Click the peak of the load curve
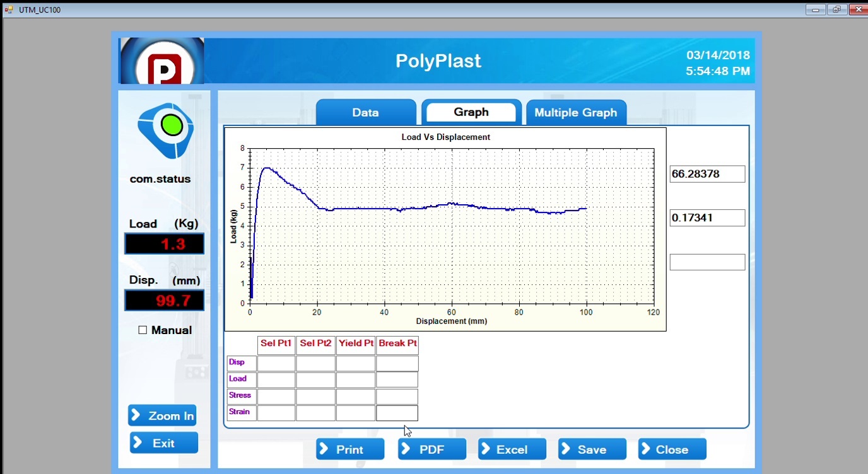The width and height of the screenshot is (868, 474). point(267,168)
